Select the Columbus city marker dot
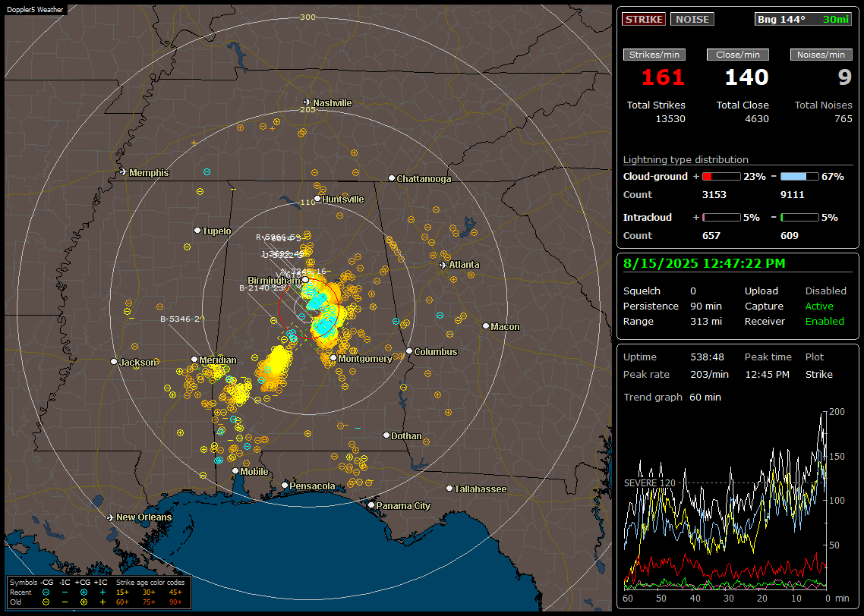864x616 pixels. pos(409,351)
